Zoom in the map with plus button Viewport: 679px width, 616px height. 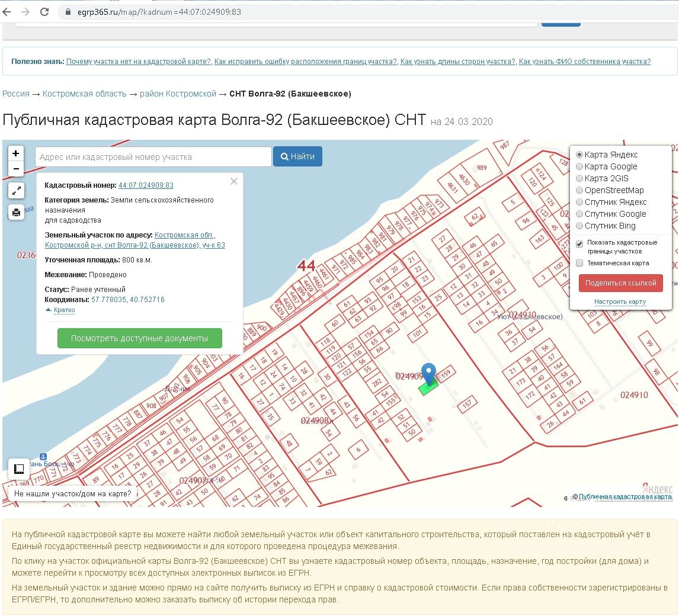tap(16, 153)
